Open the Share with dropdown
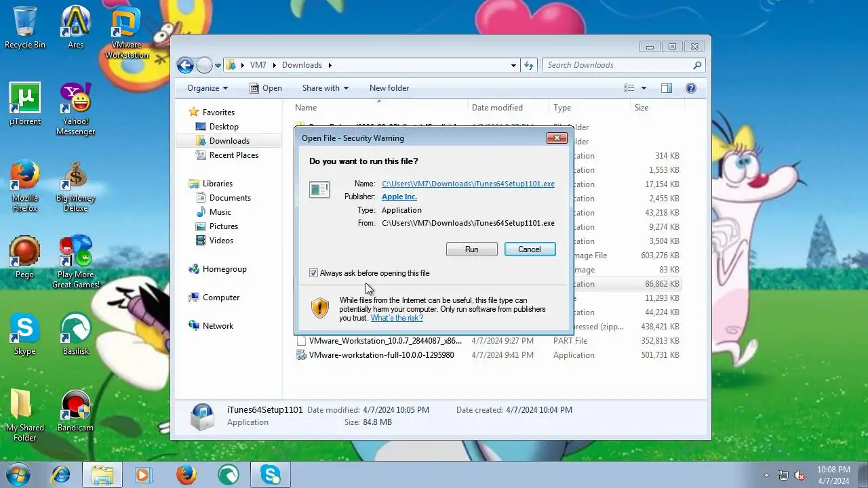Image resolution: width=868 pixels, height=488 pixels. 325,88
